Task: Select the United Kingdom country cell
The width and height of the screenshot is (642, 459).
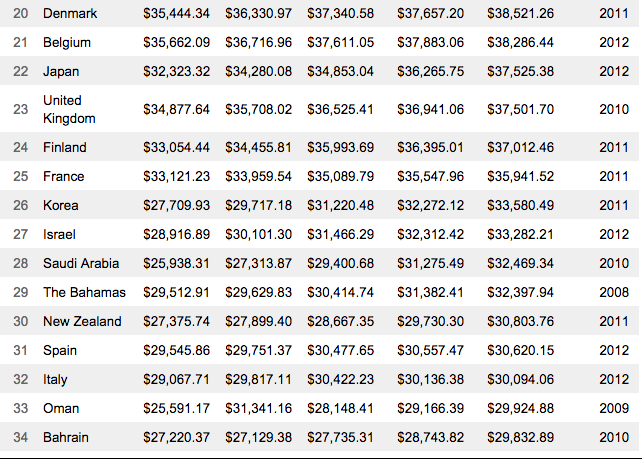Action: (x=68, y=110)
